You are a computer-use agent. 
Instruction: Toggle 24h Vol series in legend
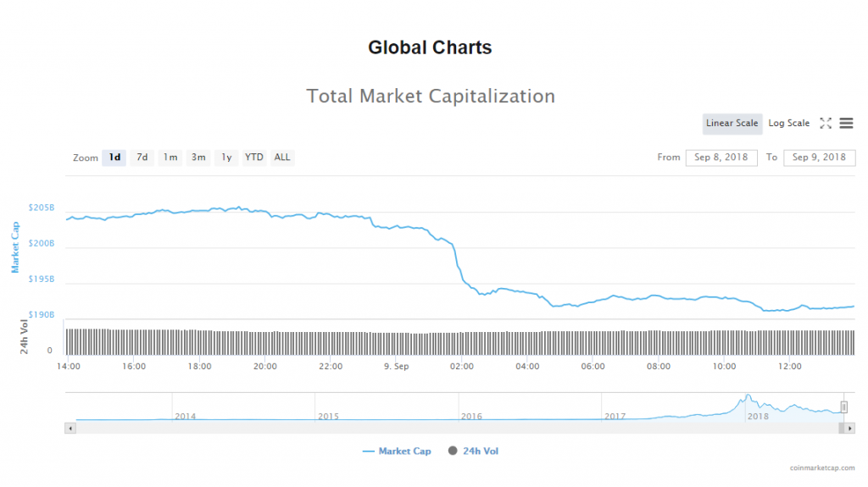pos(474,451)
